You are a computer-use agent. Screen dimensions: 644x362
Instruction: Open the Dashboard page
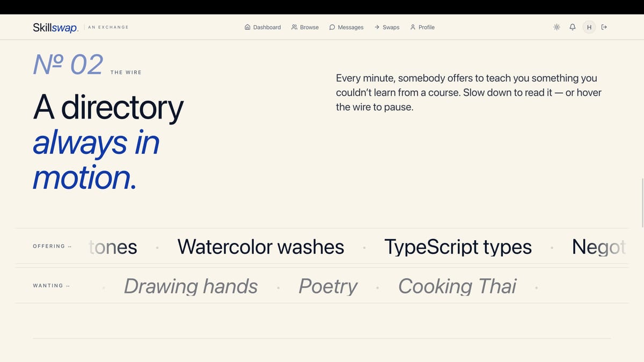pos(262,27)
